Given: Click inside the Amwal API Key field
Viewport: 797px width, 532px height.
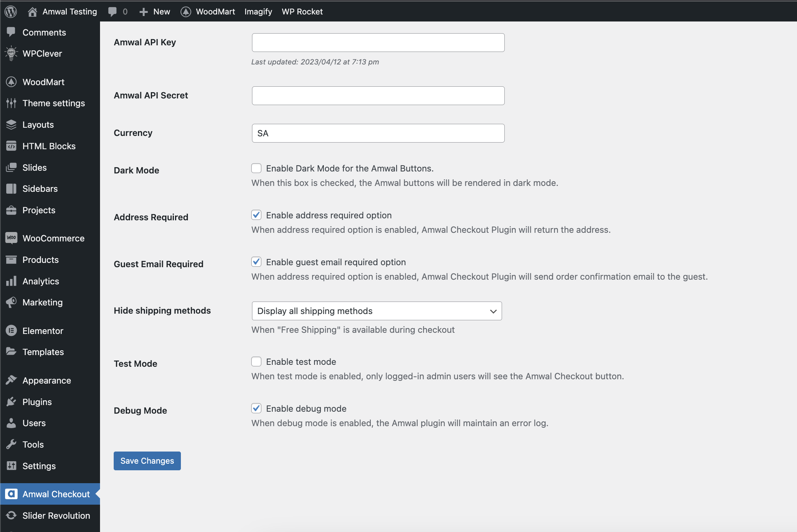Looking at the screenshot, I should tap(377, 42).
